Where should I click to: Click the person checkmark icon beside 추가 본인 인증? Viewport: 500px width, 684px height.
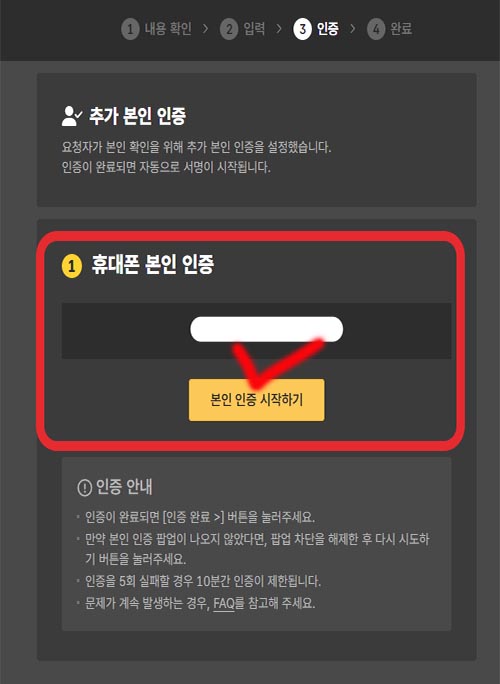71,116
